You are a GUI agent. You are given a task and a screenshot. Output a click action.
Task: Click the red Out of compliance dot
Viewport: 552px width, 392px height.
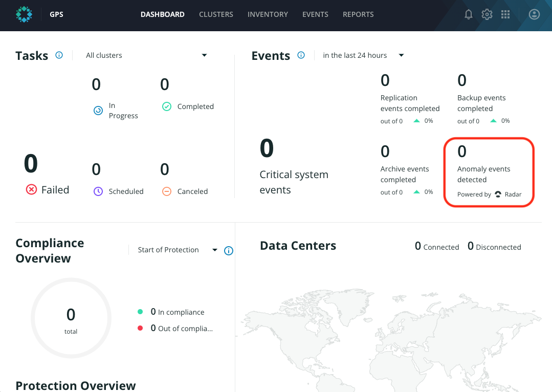point(140,328)
